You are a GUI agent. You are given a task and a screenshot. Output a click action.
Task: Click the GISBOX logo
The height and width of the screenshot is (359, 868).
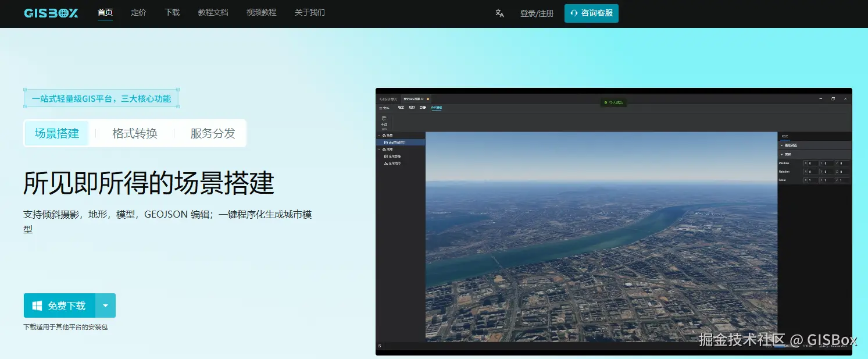click(51, 13)
